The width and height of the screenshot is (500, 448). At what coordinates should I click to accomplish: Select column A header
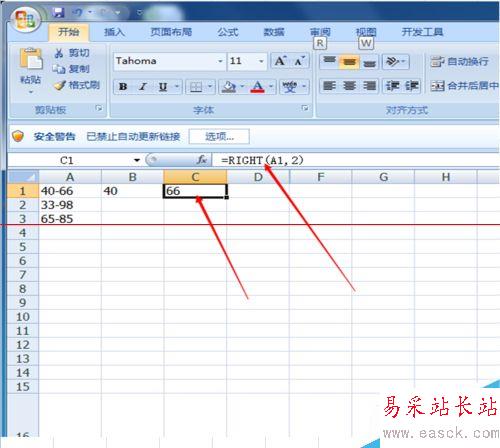(x=70, y=177)
